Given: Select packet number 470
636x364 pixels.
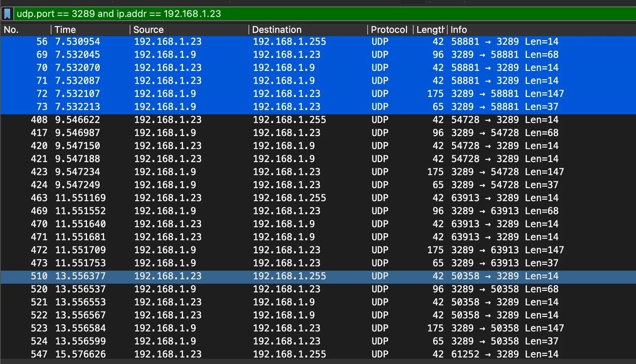Looking at the screenshot, I should click(318, 224).
